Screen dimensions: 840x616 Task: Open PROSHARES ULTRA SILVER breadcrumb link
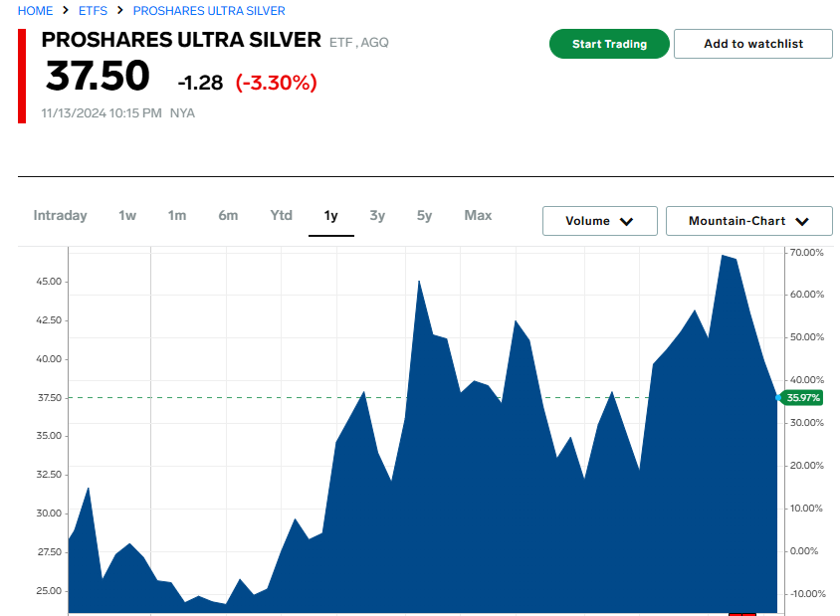tap(209, 11)
